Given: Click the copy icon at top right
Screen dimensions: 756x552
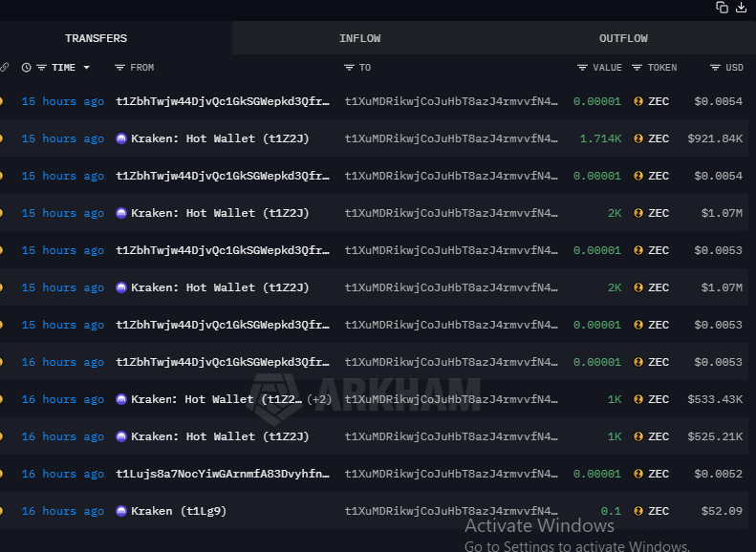Looking at the screenshot, I should pos(723,8).
